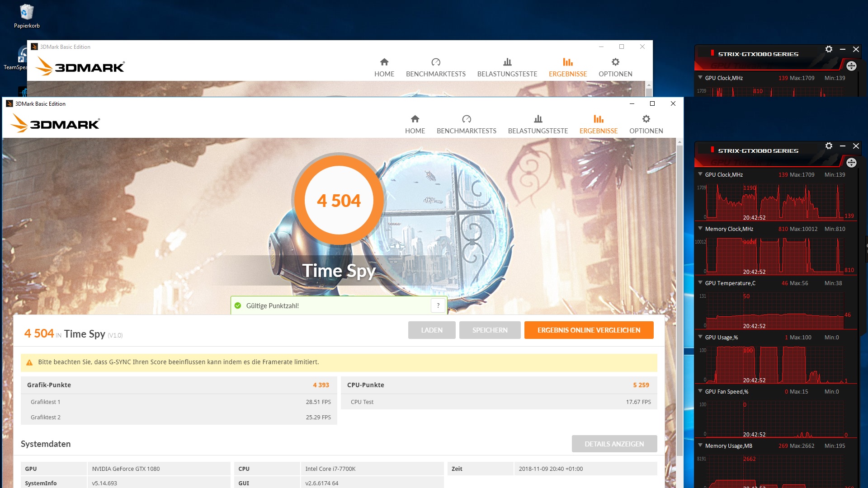Collapse the Memory Clock,MHz graph section
This screenshot has width=868, height=488.
700,229
